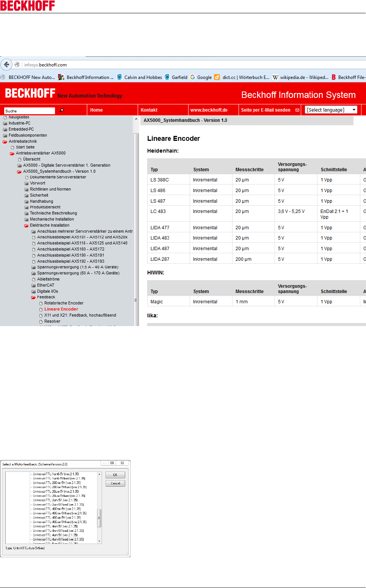Image resolution: width=366 pixels, height=588 pixels.
Task: Click Cancel in Select a Motorfeedback dialog
Action: click(115, 484)
